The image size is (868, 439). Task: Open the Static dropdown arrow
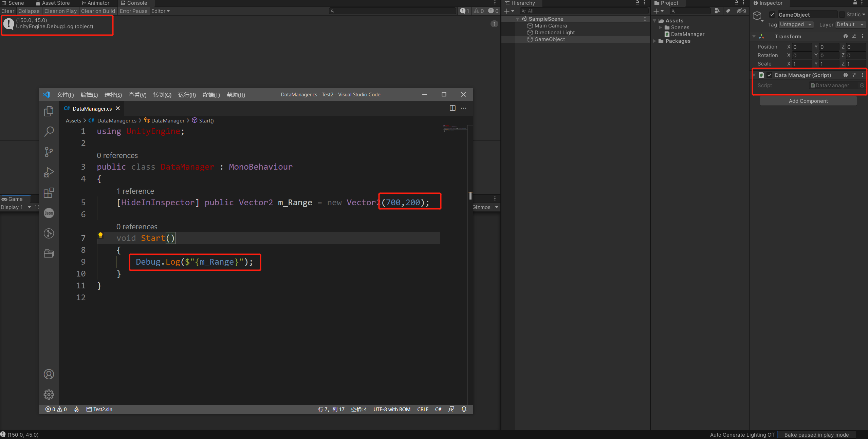[x=864, y=15]
